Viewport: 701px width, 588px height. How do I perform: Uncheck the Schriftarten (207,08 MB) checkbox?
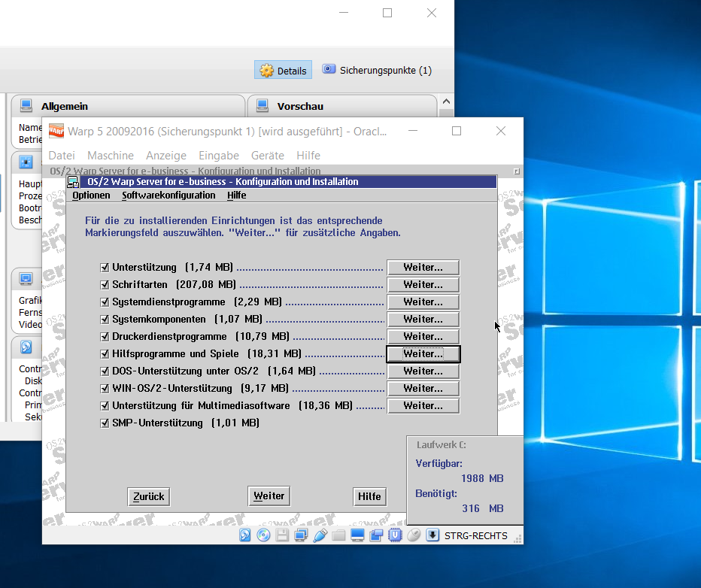(105, 285)
